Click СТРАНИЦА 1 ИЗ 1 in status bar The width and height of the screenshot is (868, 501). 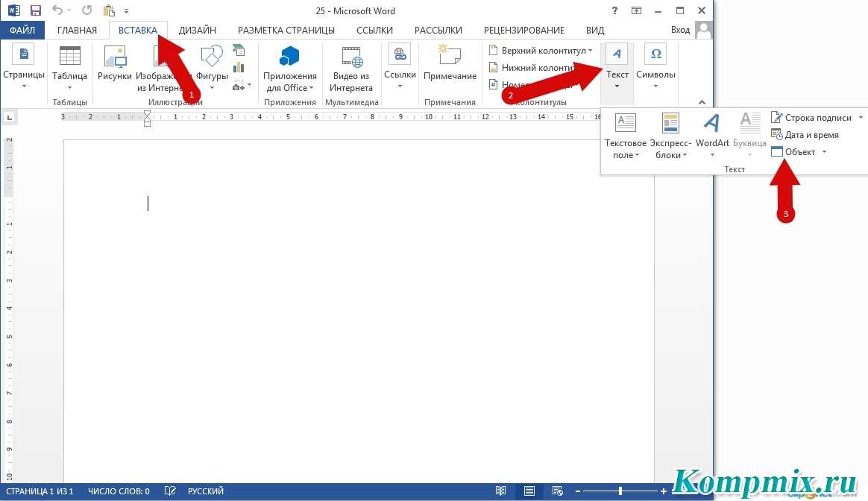[40, 491]
